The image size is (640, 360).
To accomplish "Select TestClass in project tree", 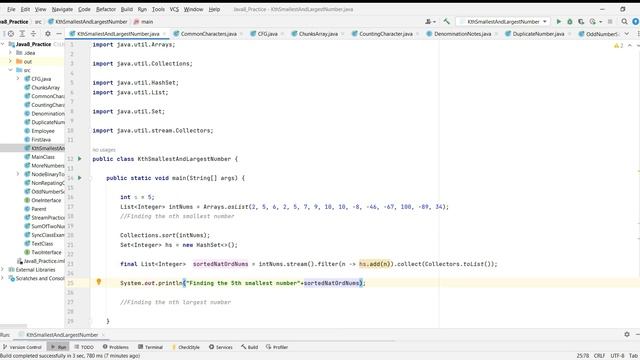I will click(x=39, y=244).
